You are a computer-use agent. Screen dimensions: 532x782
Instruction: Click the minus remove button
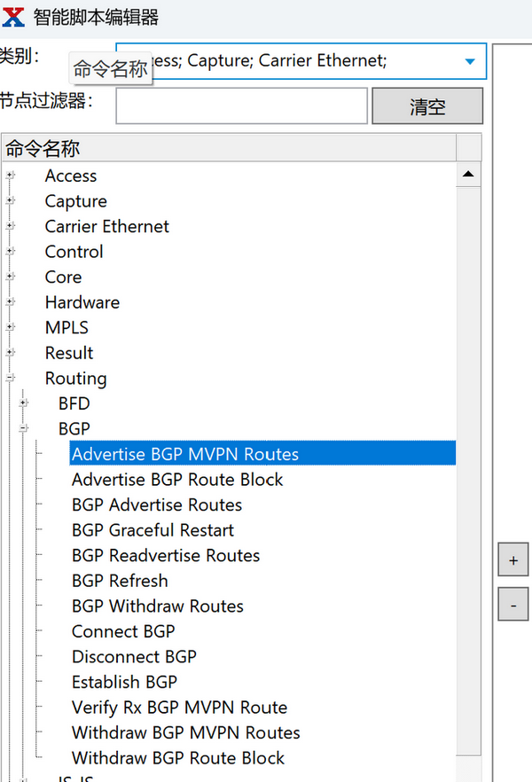coord(512,606)
